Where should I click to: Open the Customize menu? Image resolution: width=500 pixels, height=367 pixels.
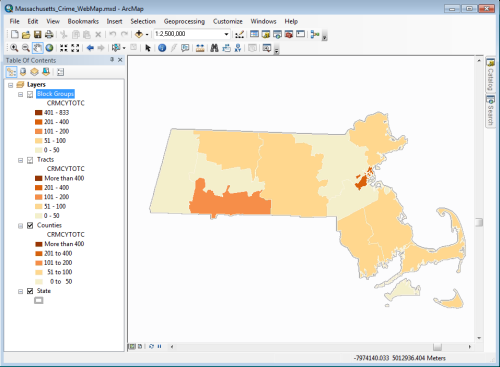pos(228,21)
